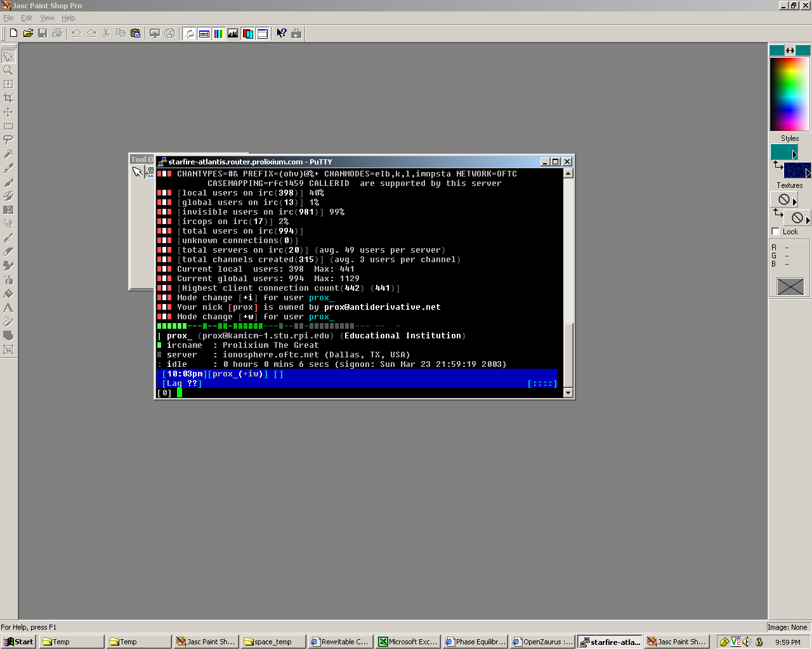Open the View menu

[x=47, y=18]
